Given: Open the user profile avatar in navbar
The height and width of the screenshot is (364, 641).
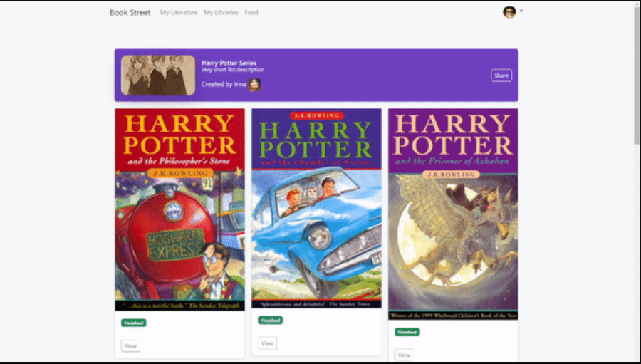Looking at the screenshot, I should [x=509, y=12].
